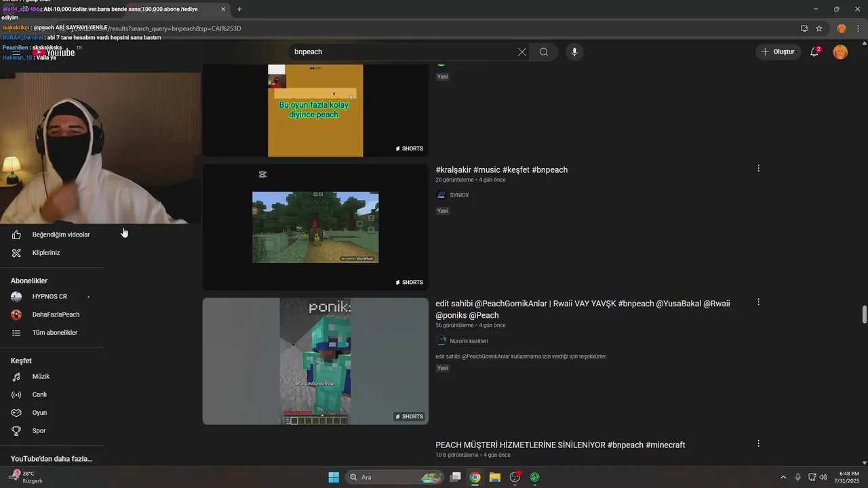Click the 'Yeni' badge under SYNIOX
The width and height of the screenshot is (868, 488).
[x=443, y=211]
